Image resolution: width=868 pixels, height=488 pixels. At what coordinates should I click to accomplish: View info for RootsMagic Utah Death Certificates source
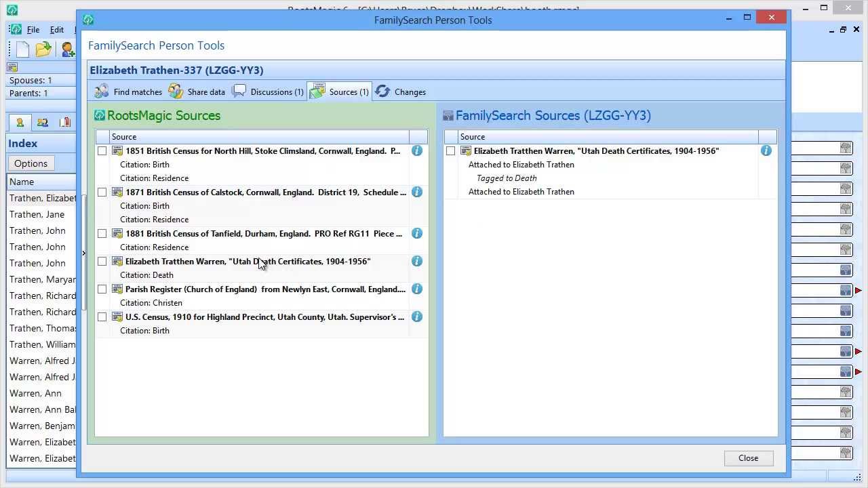point(417,261)
